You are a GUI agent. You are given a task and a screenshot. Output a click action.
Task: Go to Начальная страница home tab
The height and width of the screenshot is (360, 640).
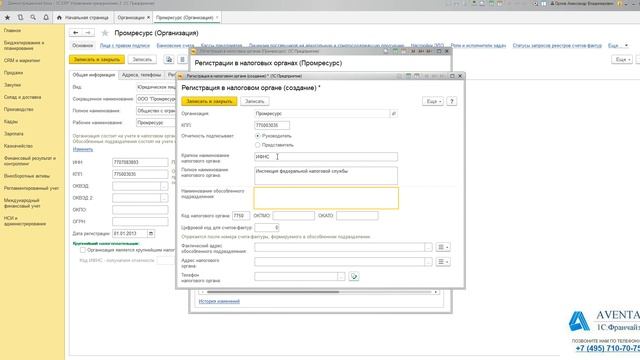pyautogui.click(x=83, y=18)
